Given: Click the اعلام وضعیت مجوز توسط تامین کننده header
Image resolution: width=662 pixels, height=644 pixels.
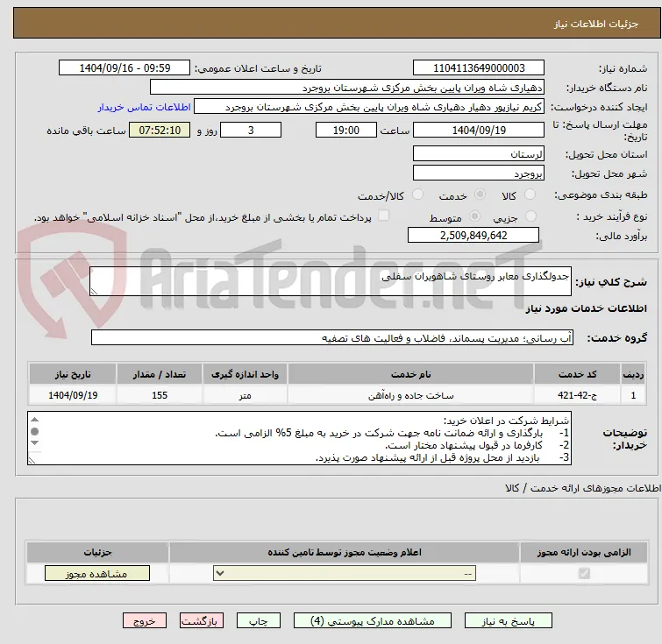Looking at the screenshot, I should pos(345,552).
